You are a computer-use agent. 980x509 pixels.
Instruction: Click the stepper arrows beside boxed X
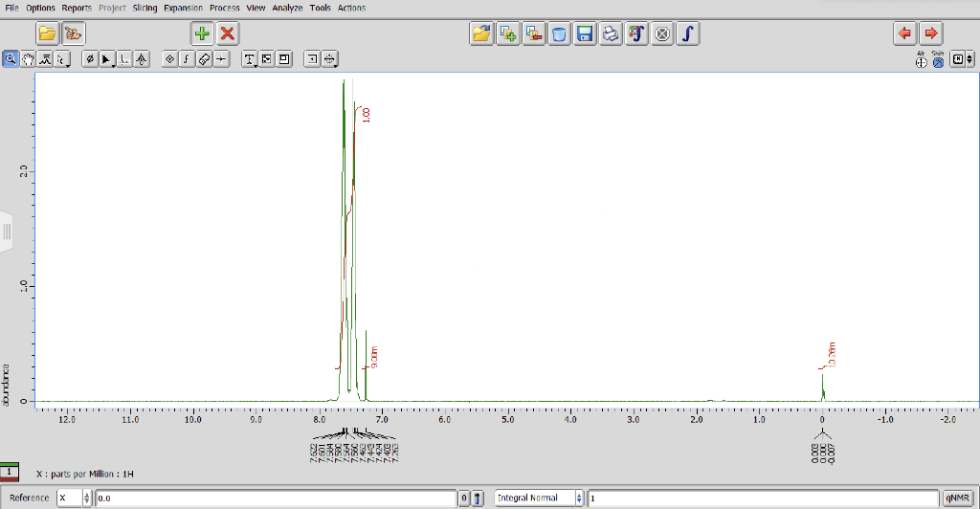970,59
